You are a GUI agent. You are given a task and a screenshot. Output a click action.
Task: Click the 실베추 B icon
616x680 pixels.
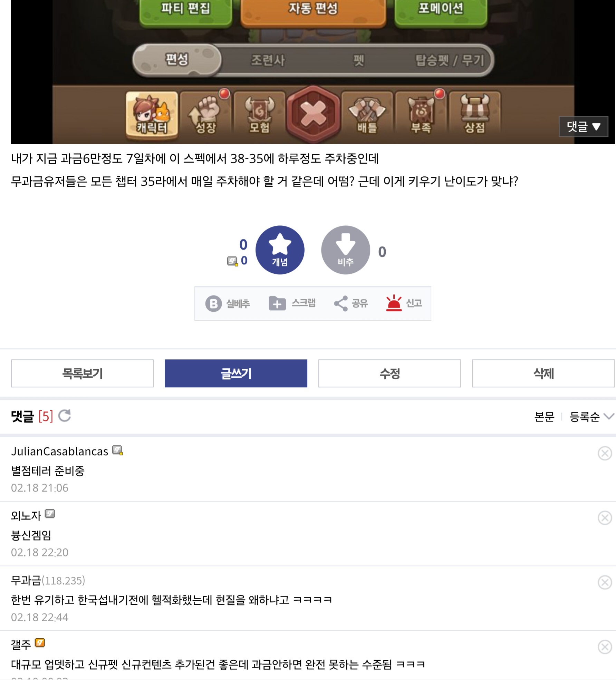point(213,303)
